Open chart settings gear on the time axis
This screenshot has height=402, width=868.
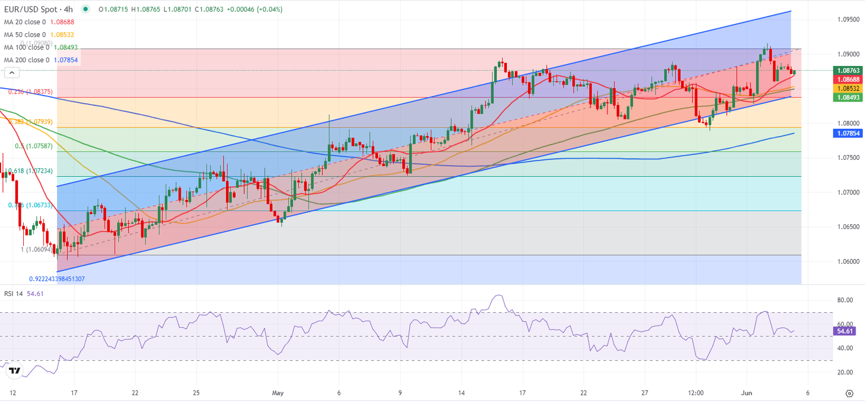(849, 392)
